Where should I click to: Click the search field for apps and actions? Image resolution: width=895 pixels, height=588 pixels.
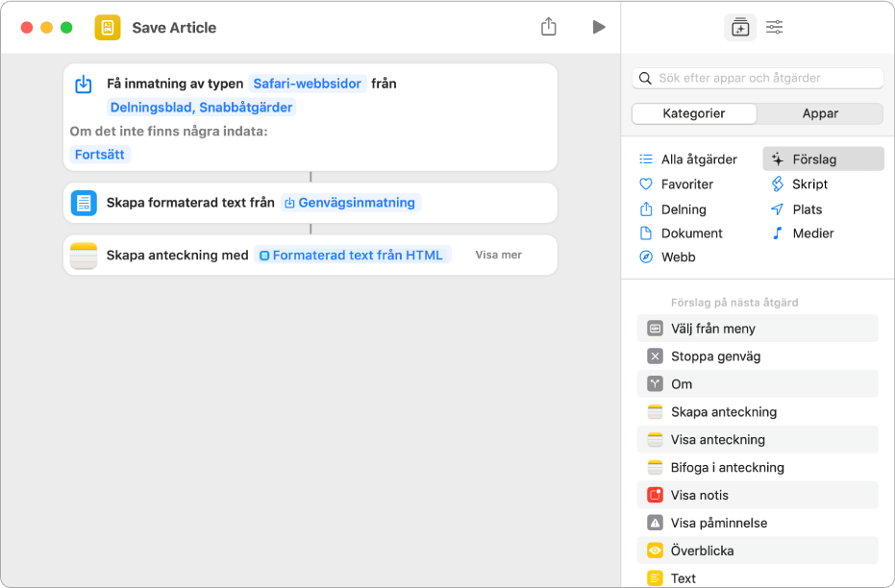758,78
